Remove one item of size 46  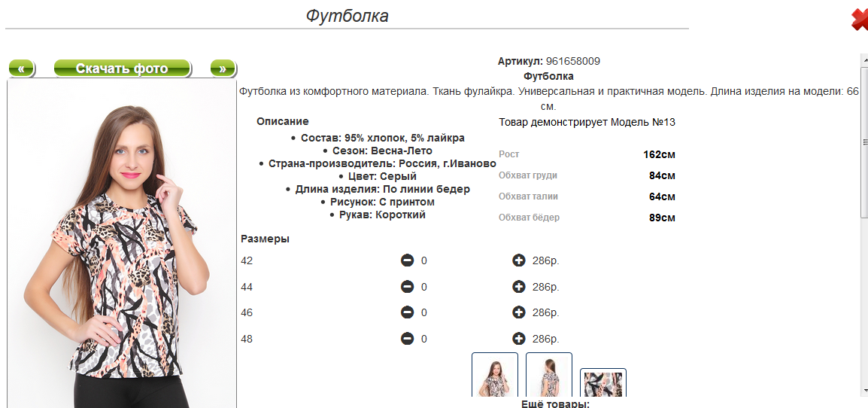pyautogui.click(x=407, y=312)
